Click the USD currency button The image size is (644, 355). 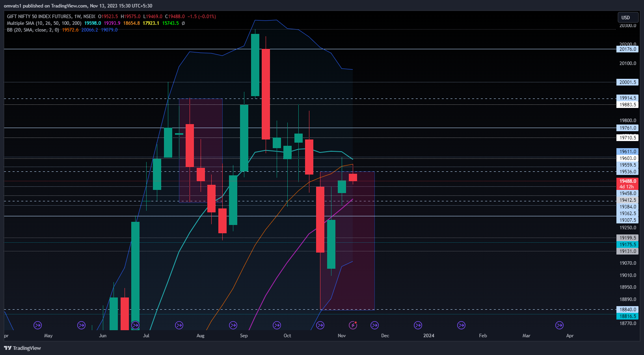click(x=628, y=17)
